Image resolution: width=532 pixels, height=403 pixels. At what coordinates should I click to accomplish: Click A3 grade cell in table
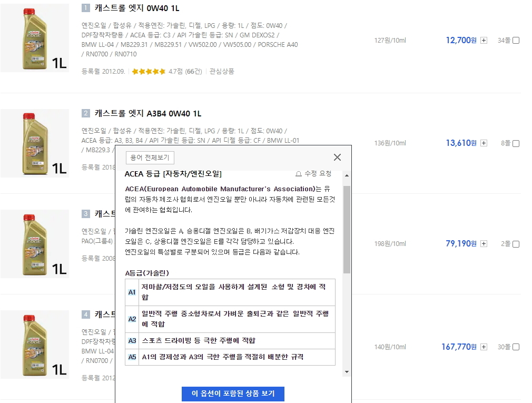pyautogui.click(x=132, y=341)
